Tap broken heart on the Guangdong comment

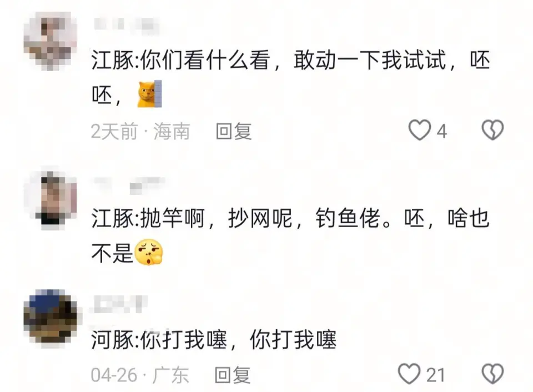tap(492, 374)
